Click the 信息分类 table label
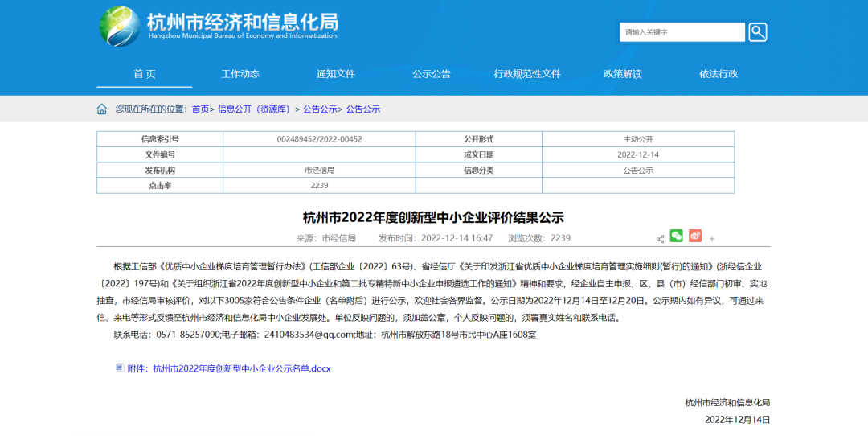 tap(479, 170)
